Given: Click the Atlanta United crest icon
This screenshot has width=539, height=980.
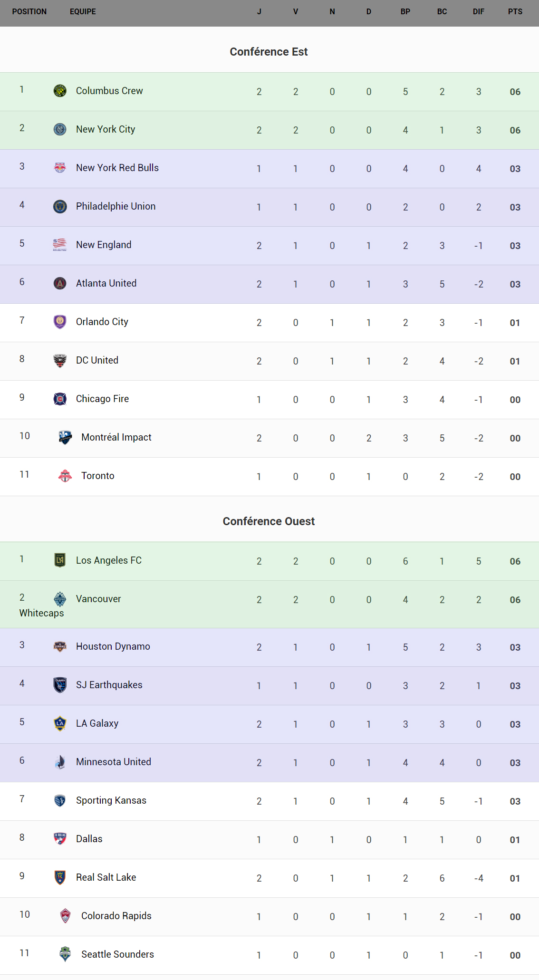Looking at the screenshot, I should point(60,283).
